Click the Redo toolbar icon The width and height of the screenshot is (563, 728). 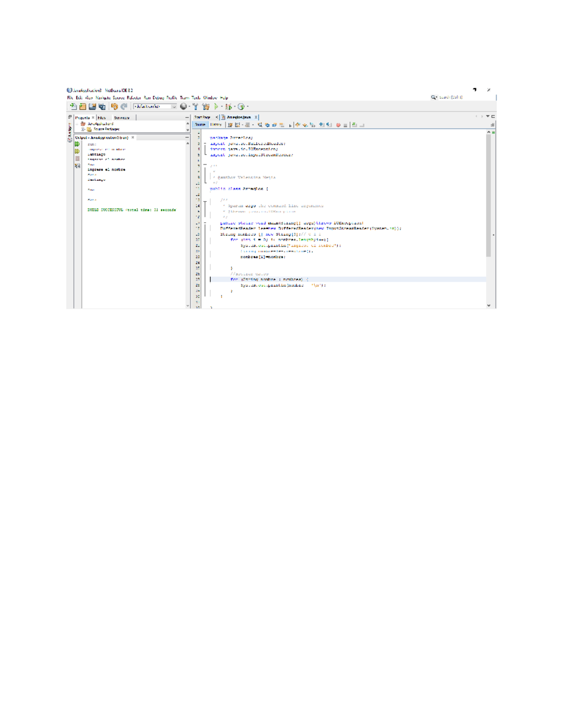tap(123, 106)
